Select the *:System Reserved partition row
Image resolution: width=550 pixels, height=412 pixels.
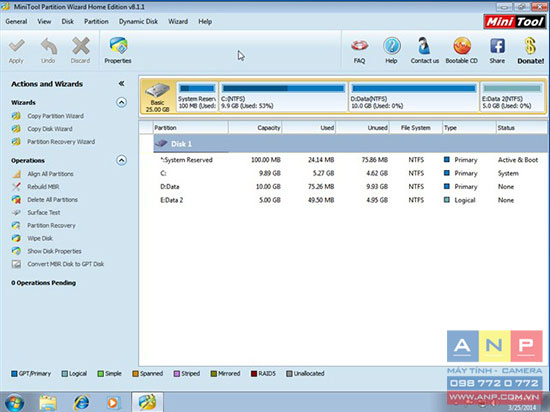click(x=350, y=160)
